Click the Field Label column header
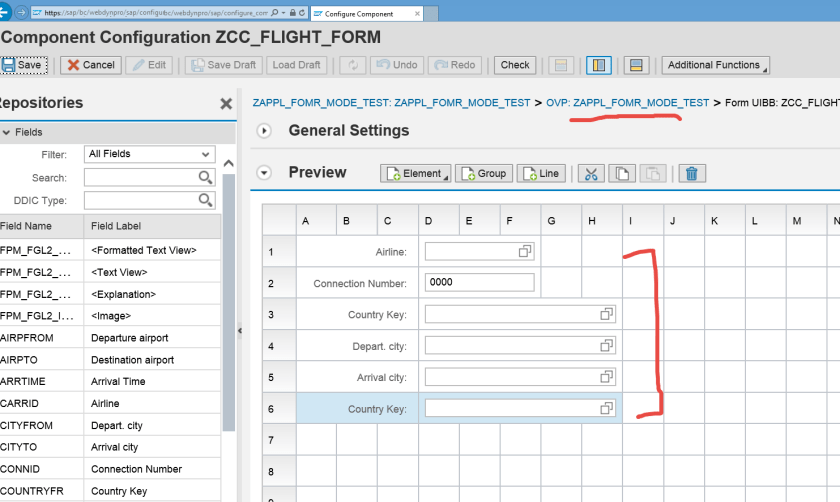840x502 pixels. pyautogui.click(x=152, y=226)
